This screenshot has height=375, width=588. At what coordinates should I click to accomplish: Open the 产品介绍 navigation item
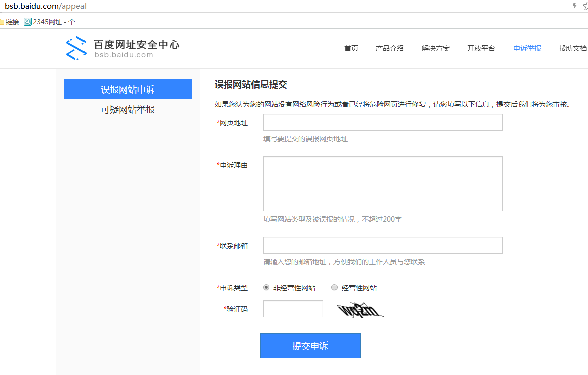[x=390, y=48]
